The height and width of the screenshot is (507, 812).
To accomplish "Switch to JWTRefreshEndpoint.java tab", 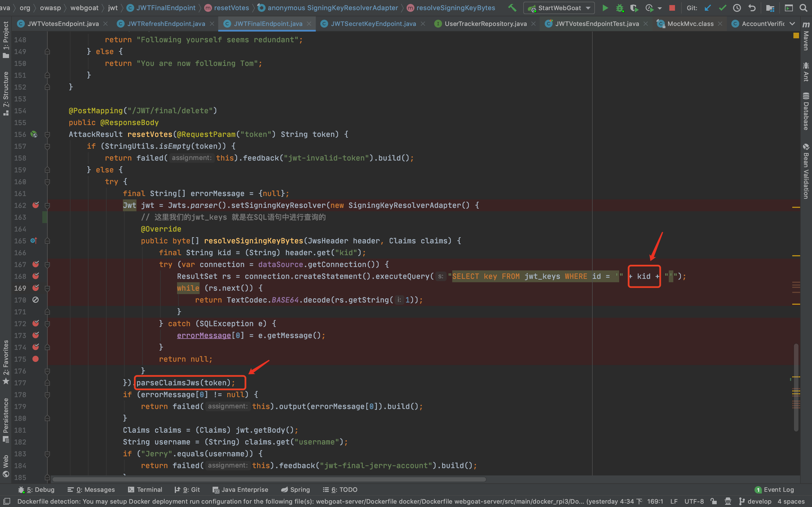I will pyautogui.click(x=166, y=23).
